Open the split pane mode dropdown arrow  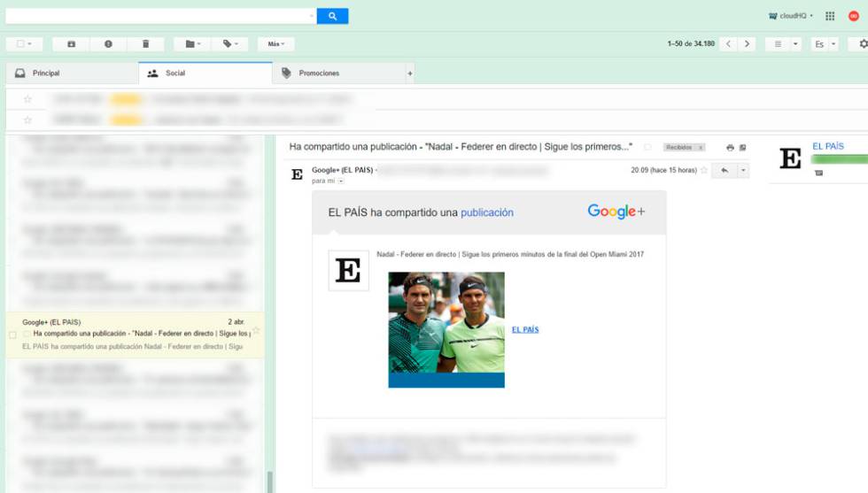[x=795, y=43]
